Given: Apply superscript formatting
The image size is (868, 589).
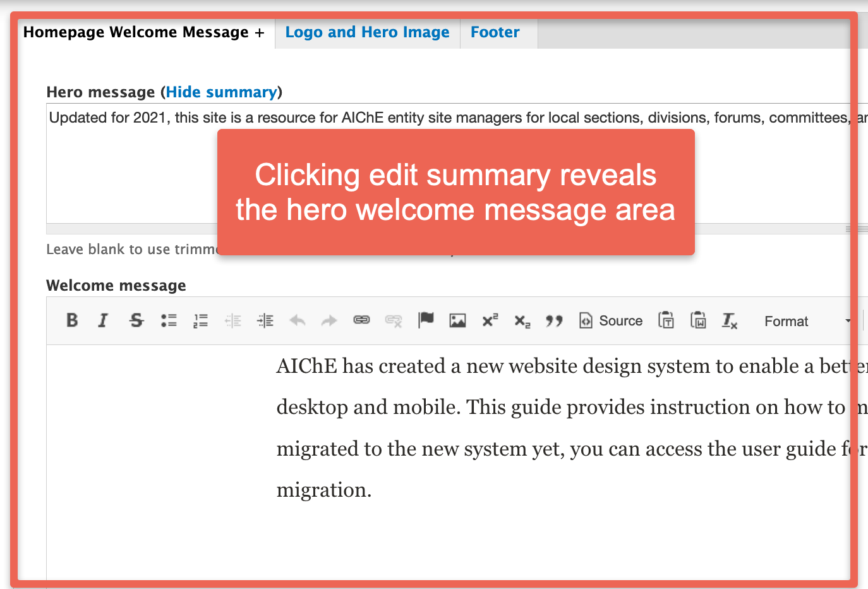Looking at the screenshot, I should [x=490, y=320].
